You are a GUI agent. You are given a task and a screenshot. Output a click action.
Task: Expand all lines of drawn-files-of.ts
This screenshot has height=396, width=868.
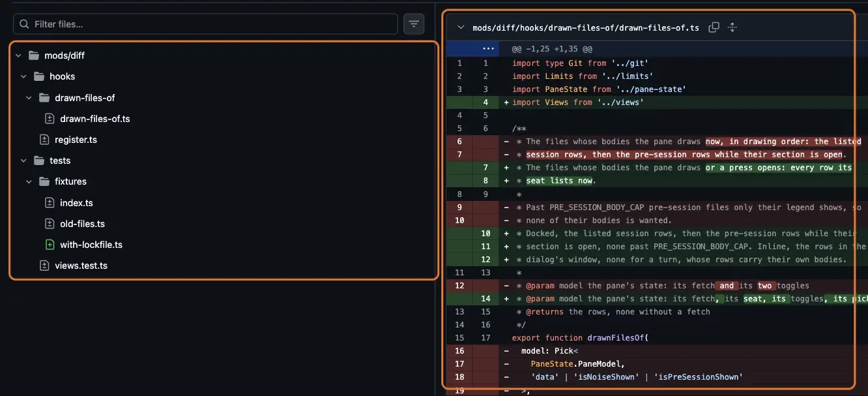(732, 27)
